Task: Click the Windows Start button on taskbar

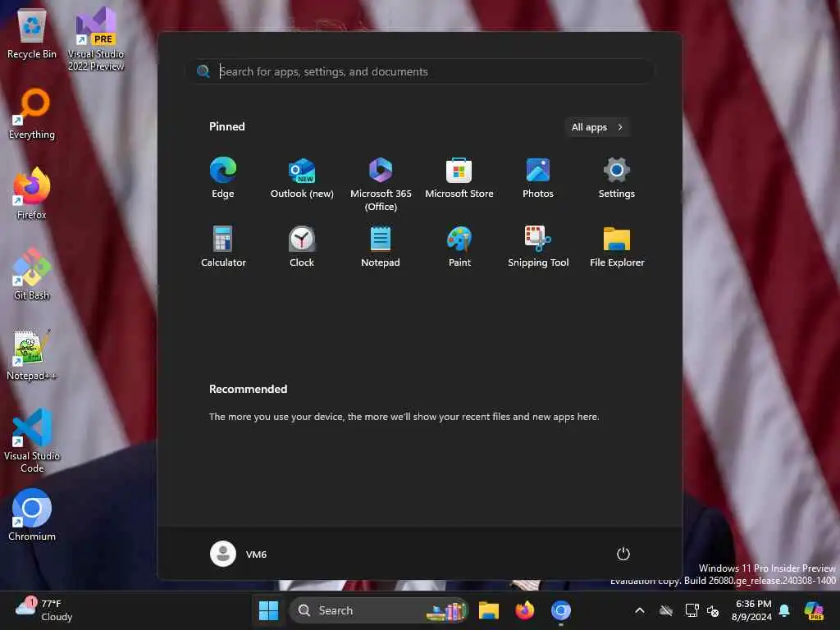Action: pos(268,610)
